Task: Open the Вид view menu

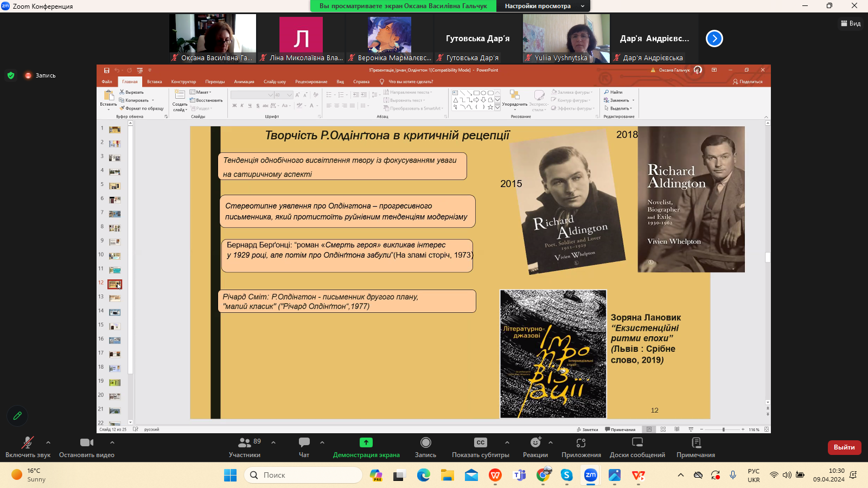Action: (x=851, y=23)
